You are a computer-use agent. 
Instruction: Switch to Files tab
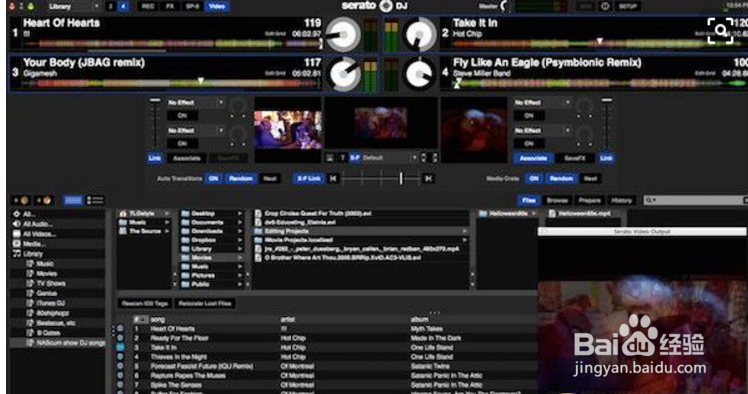point(529,200)
